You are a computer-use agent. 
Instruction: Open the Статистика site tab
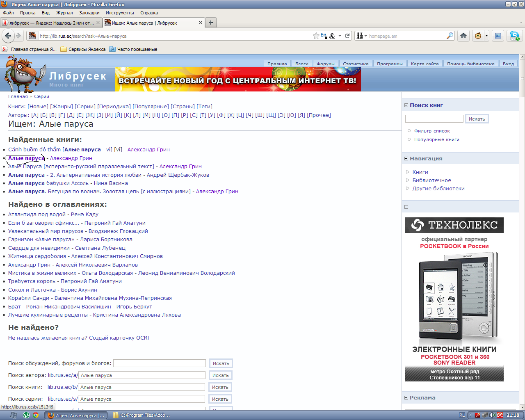356,64
